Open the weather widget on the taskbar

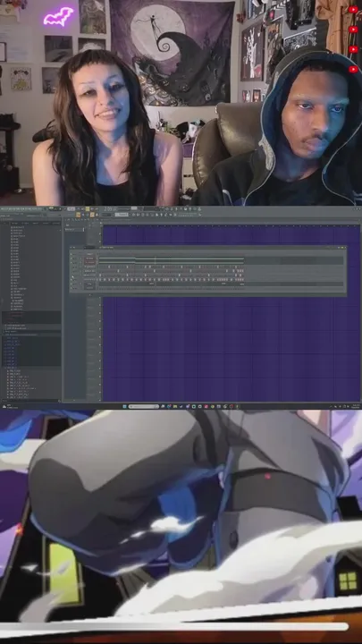click(8, 407)
